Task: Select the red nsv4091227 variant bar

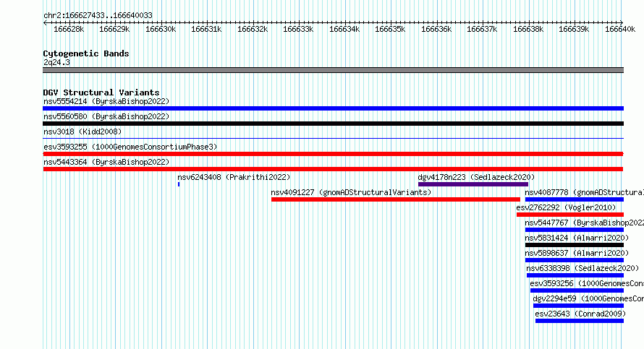Action: tap(396, 199)
